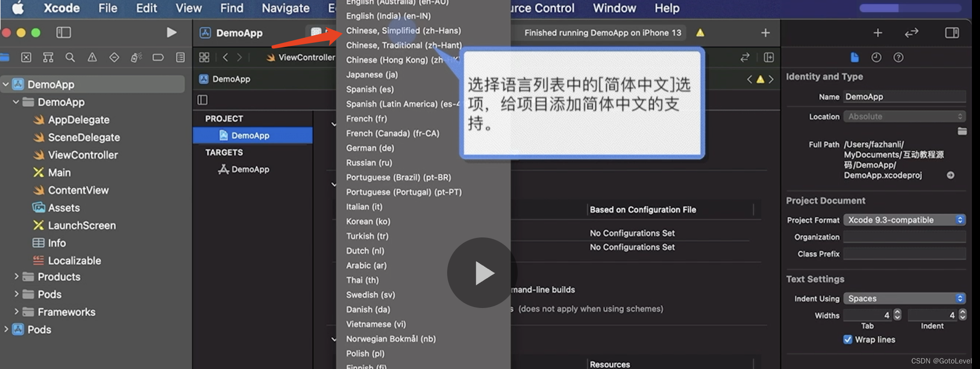Choose Japanese (ja) from language list
Image resolution: width=980 pixels, height=369 pixels.
click(372, 75)
